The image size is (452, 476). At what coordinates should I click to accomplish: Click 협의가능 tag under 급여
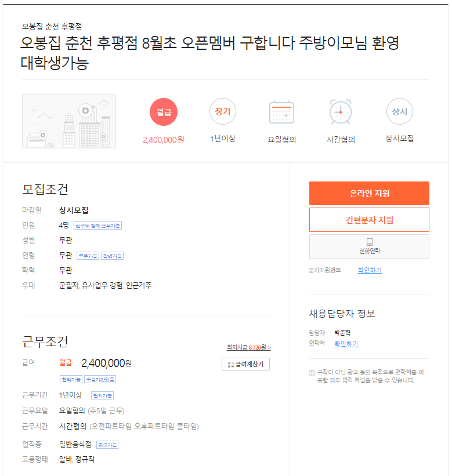point(71,379)
